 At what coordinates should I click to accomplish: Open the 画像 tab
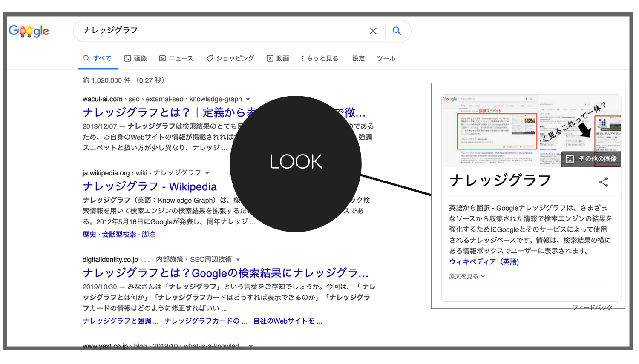coord(135,58)
